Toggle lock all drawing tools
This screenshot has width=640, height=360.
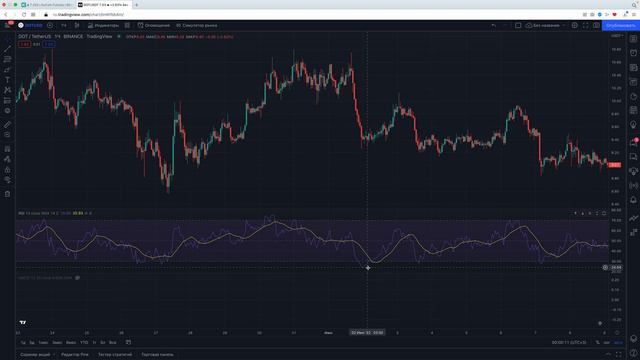point(7,169)
